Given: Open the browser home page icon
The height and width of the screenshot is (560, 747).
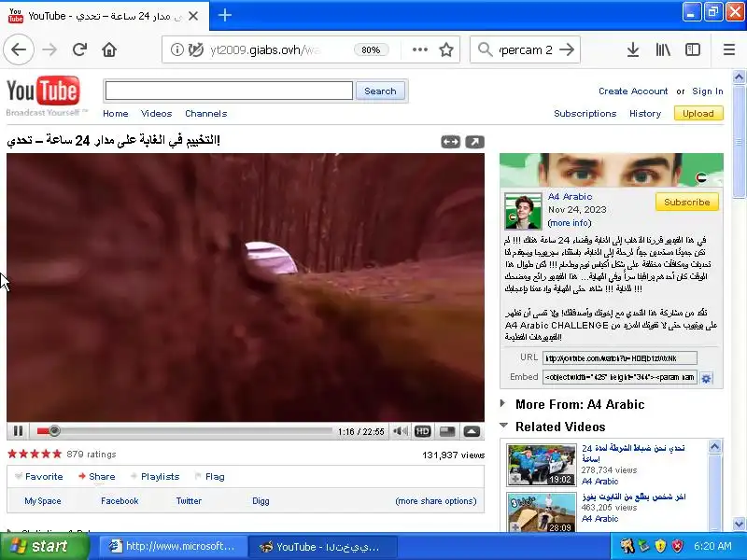Looking at the screenshot, I should click(109, 49).
